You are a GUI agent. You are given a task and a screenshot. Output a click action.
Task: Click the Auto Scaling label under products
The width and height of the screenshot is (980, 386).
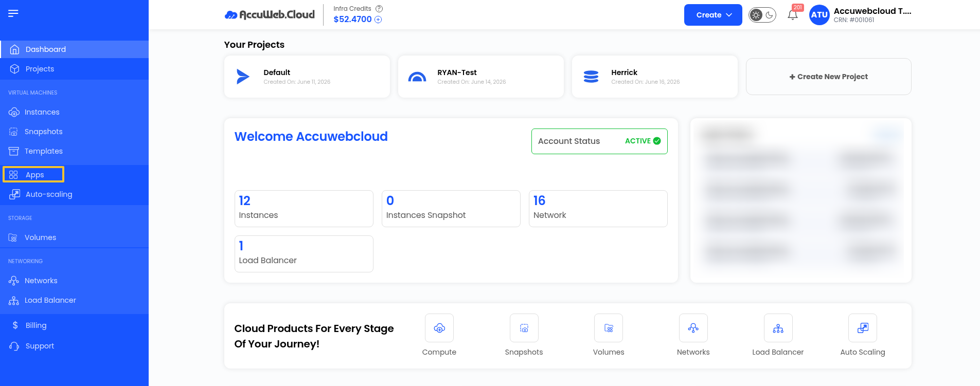863,352
